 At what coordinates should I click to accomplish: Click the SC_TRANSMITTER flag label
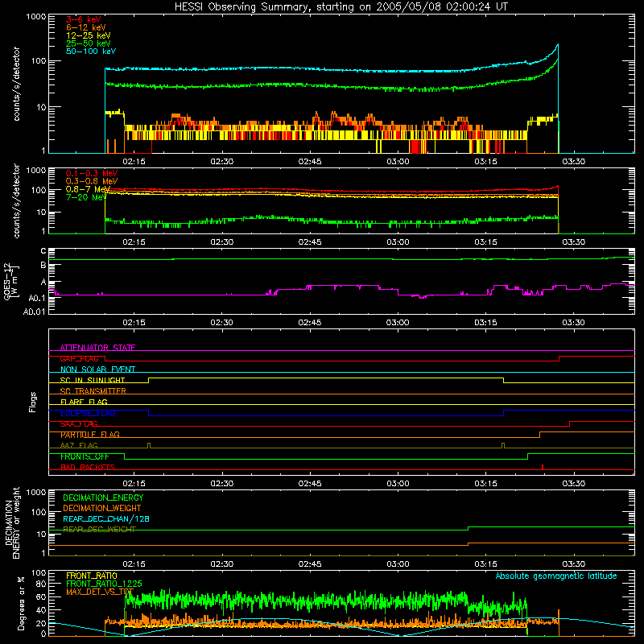[93, 391]
